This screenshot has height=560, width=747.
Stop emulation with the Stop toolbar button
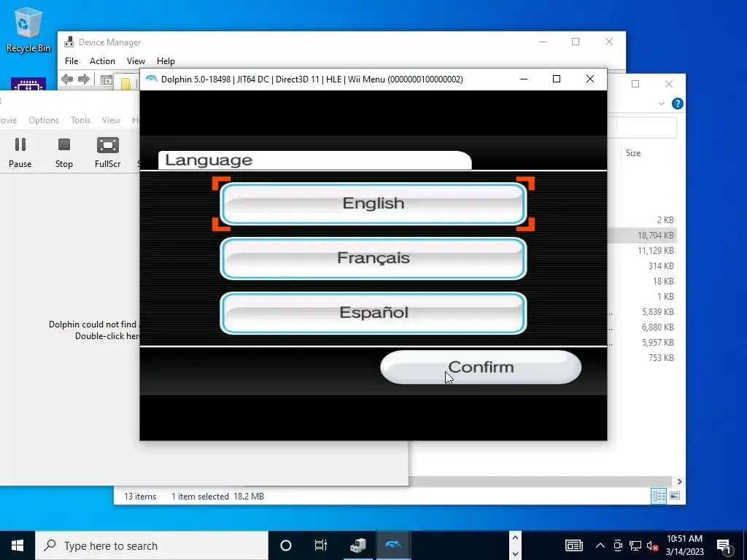(x=64, y=152)
